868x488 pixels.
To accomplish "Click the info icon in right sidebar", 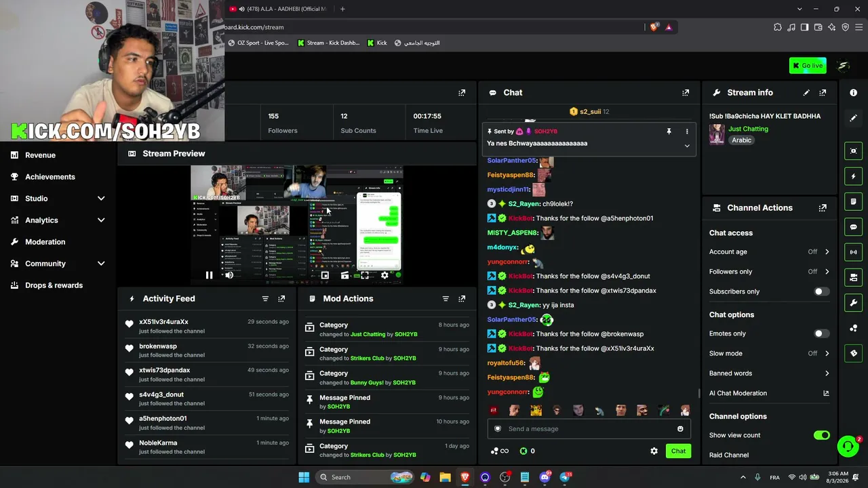I will click(x=853, y=93).
